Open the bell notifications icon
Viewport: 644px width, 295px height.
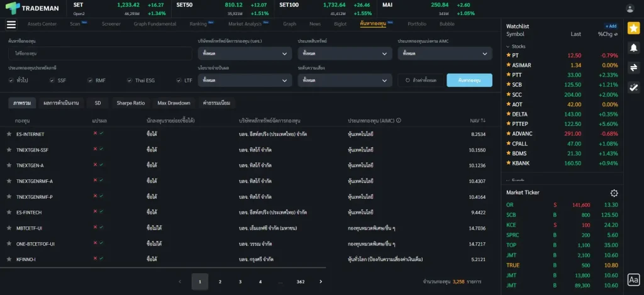(633, 48)
